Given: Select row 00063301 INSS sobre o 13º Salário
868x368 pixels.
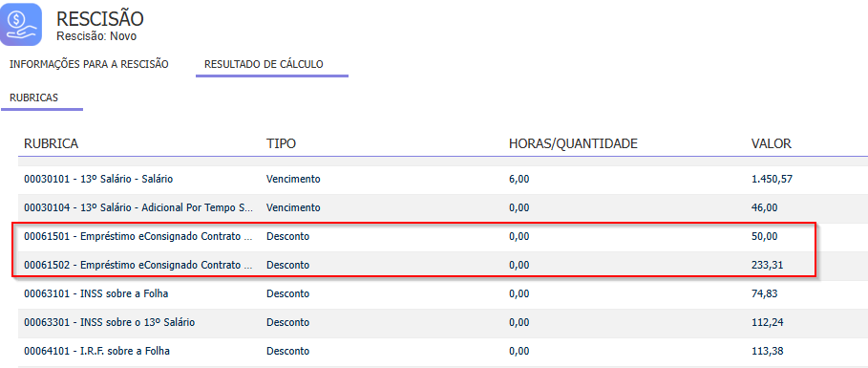Looking at the screenshot, I should coord(443,322).
